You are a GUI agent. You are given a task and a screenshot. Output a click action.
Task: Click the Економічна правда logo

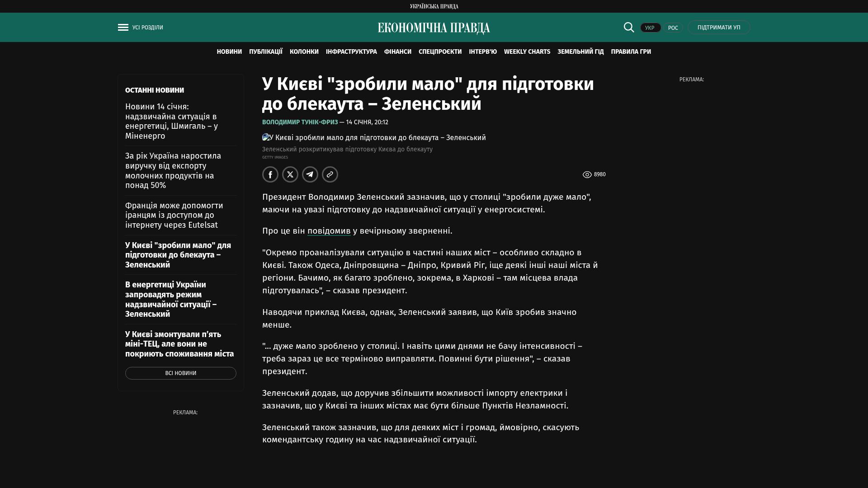coord(434,28)
